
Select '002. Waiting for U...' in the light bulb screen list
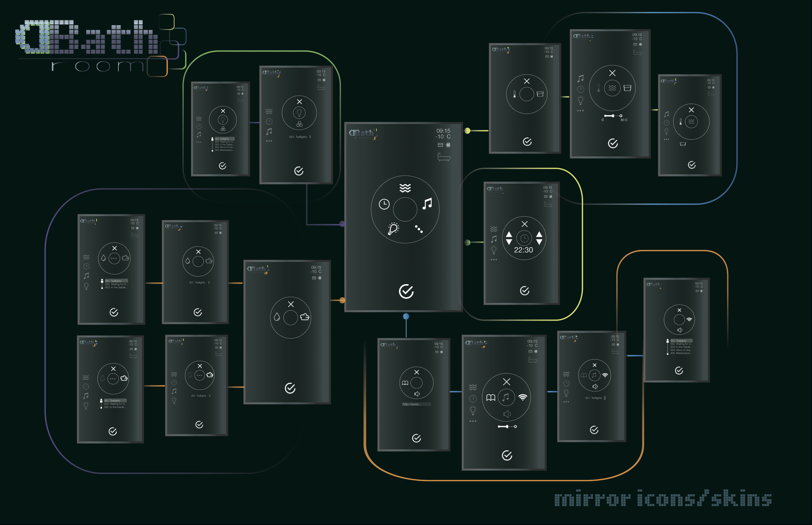pyautogui.click(x=224, y=142)
